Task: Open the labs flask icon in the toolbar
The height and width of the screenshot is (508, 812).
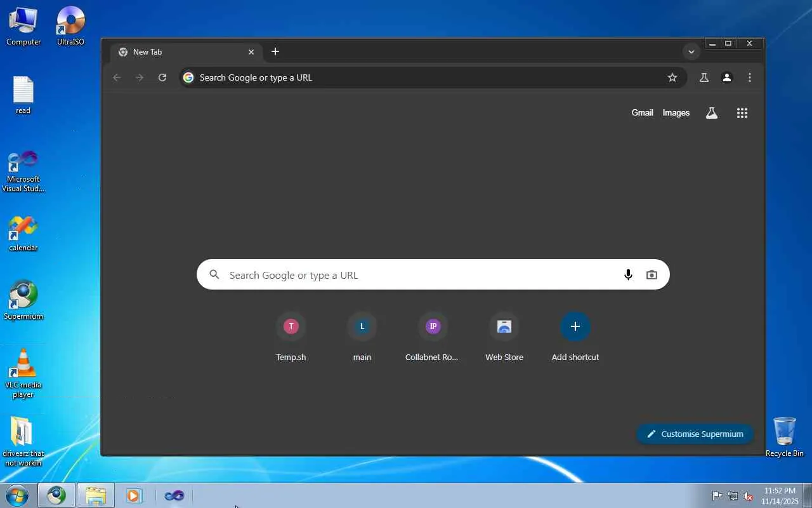Action: 704,77
